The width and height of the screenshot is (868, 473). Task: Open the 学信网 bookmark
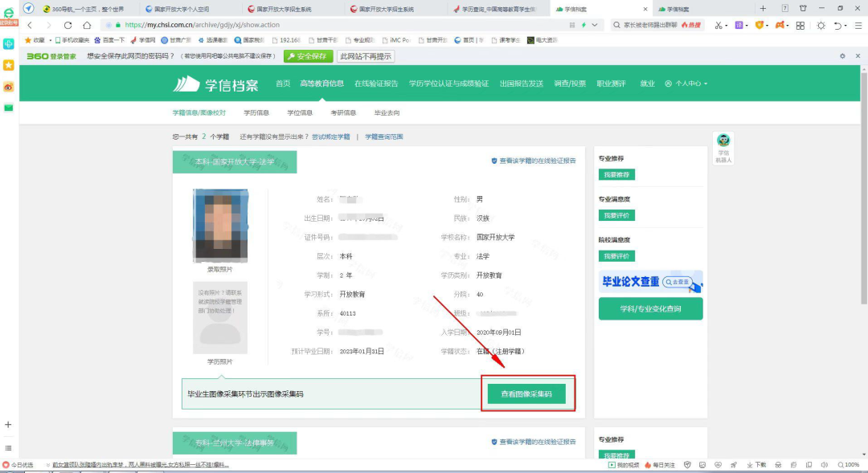click(143, 40)
